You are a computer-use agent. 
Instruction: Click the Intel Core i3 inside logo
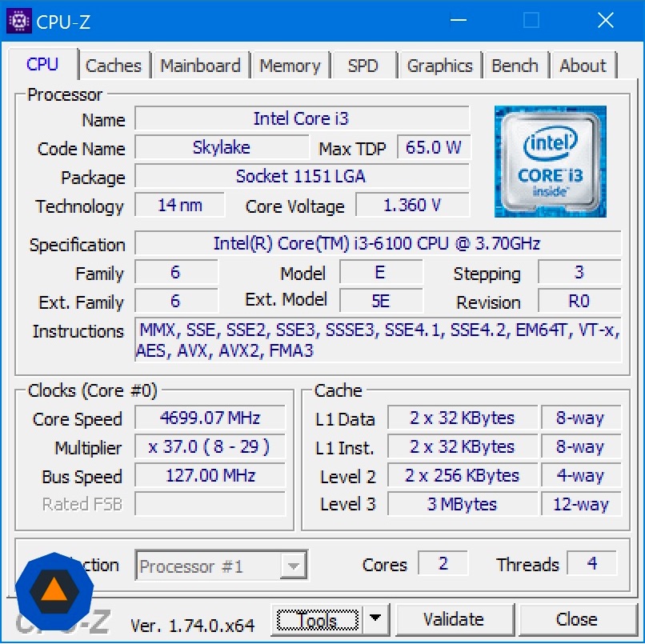point(550,162)
